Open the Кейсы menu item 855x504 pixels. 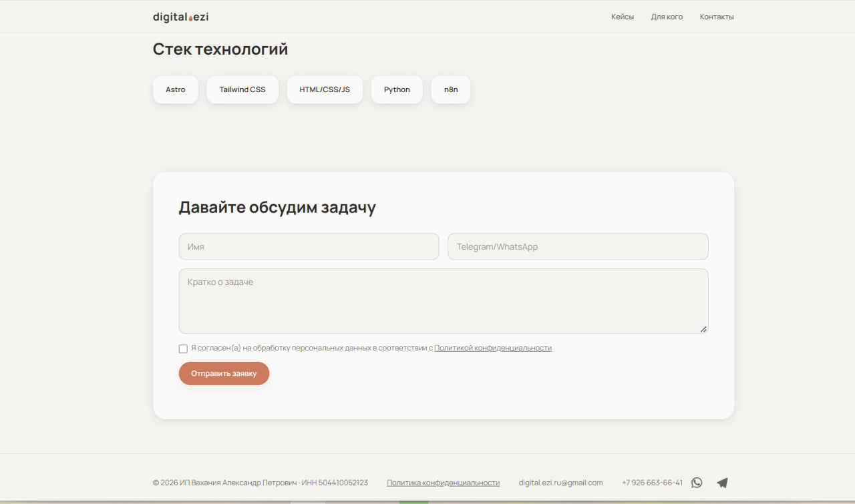(x=623, y=17)
